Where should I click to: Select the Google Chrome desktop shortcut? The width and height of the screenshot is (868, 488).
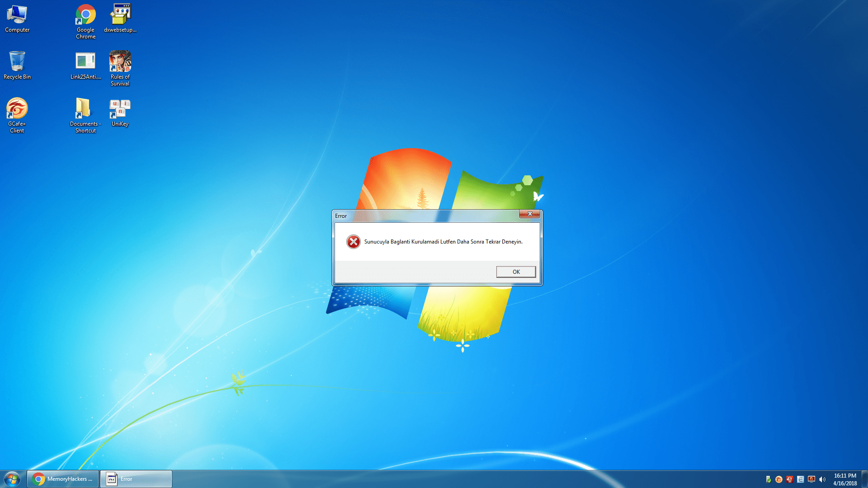[x=85, y=22]
